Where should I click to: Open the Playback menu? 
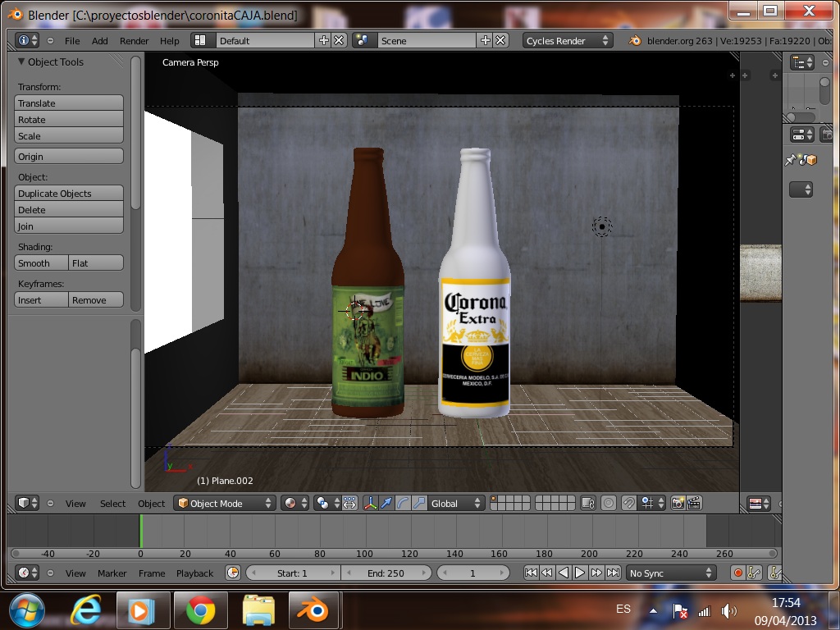194,573
